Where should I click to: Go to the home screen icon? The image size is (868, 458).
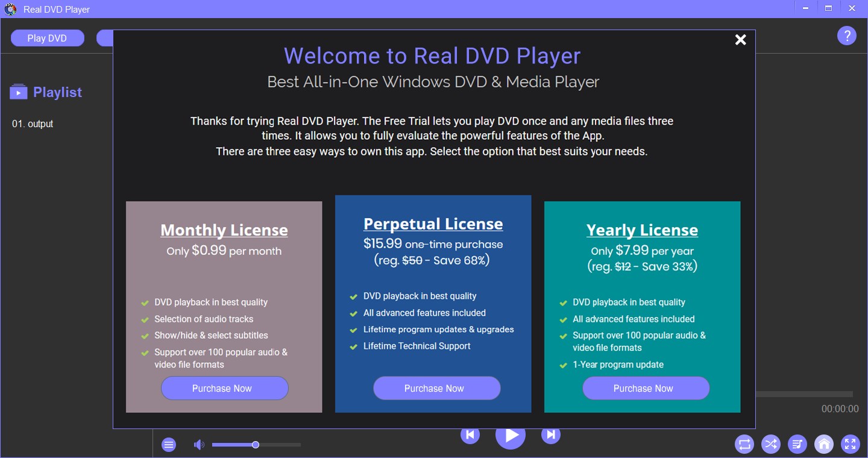pos(824,445)
